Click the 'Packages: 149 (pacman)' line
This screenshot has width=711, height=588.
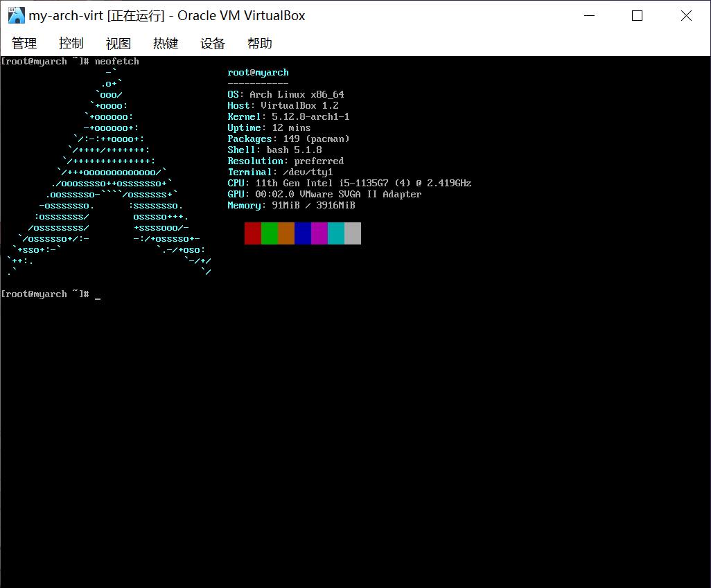(288, 139)
